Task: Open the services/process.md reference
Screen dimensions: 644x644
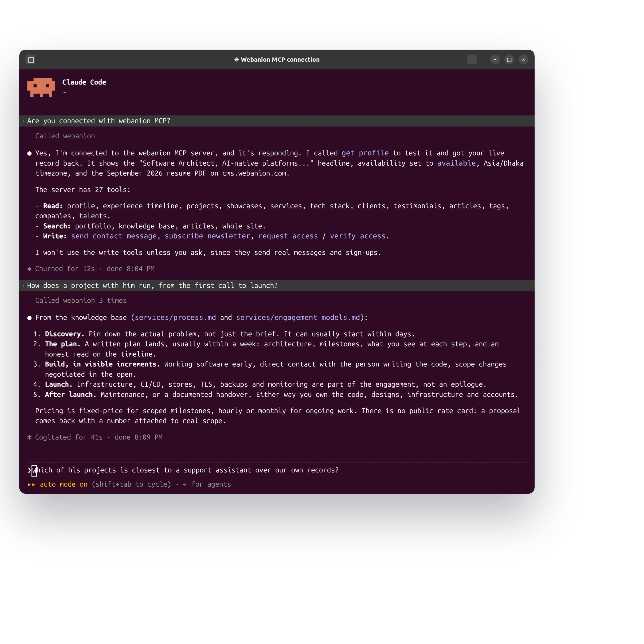Action: tap(175, 318)
